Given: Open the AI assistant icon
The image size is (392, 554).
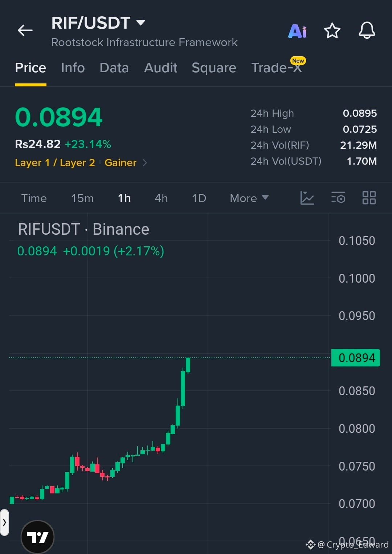Looking at the screenshot, I should 297,31.
